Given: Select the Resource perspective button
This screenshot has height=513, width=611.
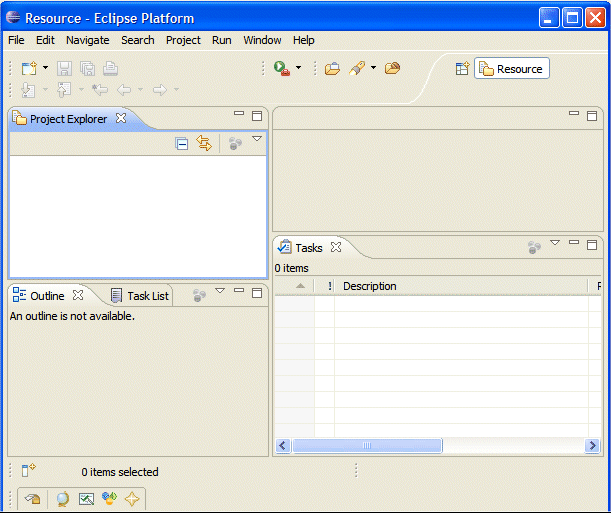Looking at the screenshot, I should point(512,69).
